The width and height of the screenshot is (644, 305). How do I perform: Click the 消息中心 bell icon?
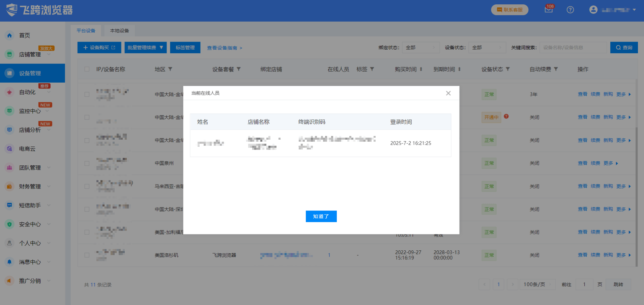tap(9, 262)
